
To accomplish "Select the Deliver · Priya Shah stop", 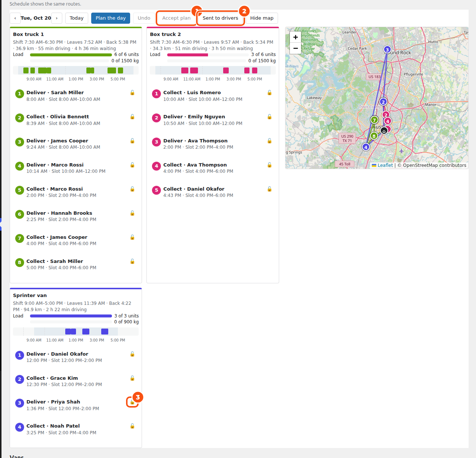I will pos(76,405).
